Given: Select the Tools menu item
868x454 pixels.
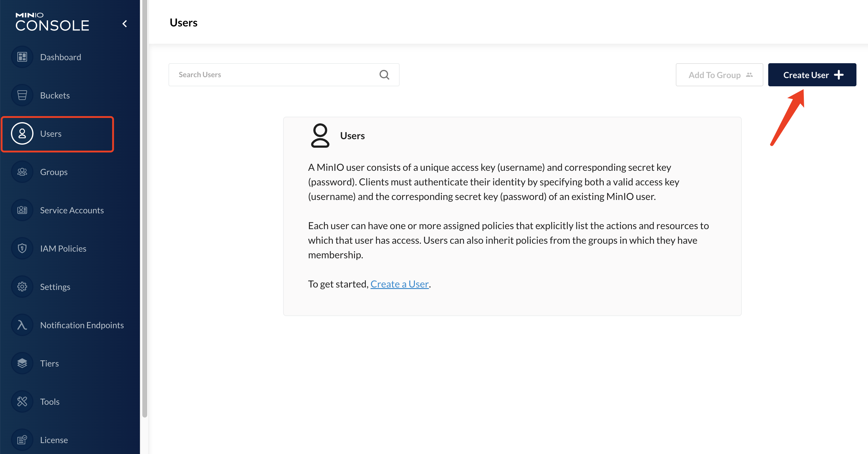Looking at the screenshot, I should pyautogui.click(x=49, y=401).
